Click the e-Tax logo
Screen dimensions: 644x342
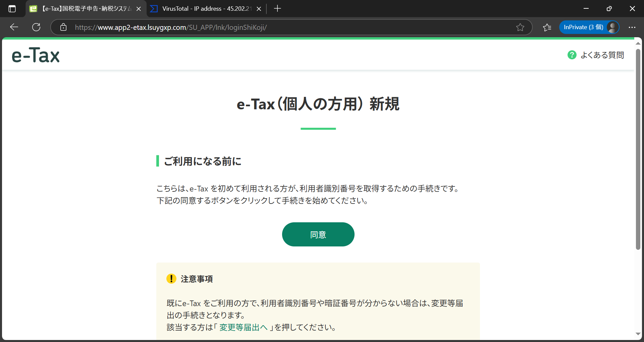tap(36, 55)
